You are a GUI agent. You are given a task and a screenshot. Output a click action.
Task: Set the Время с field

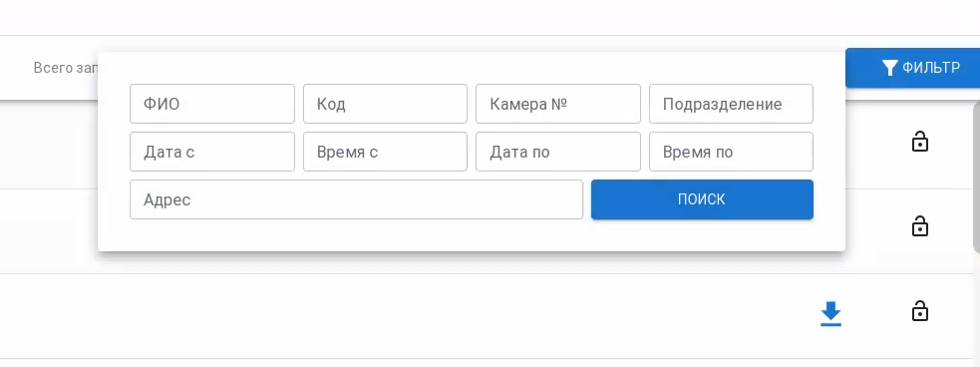(385, 152)
